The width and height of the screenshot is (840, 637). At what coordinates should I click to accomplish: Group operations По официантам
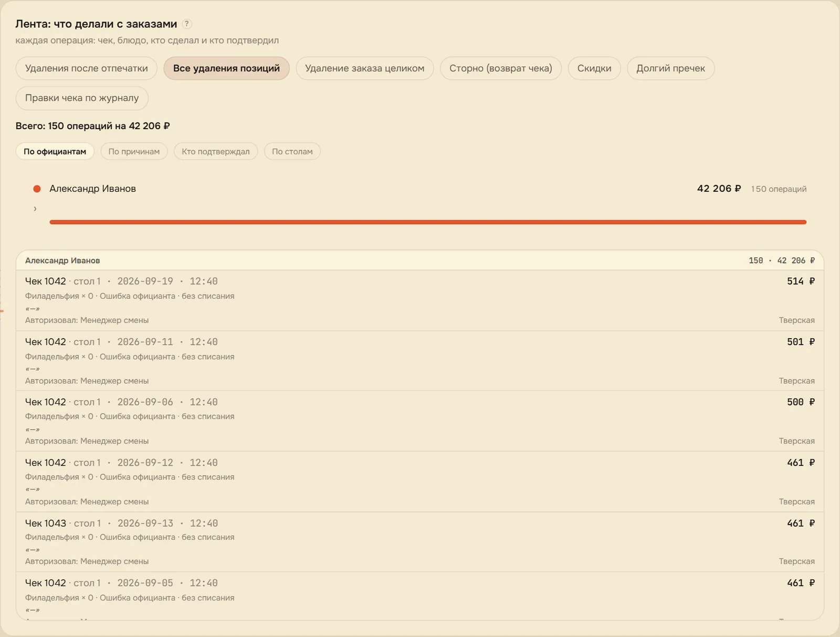point(55,151)
